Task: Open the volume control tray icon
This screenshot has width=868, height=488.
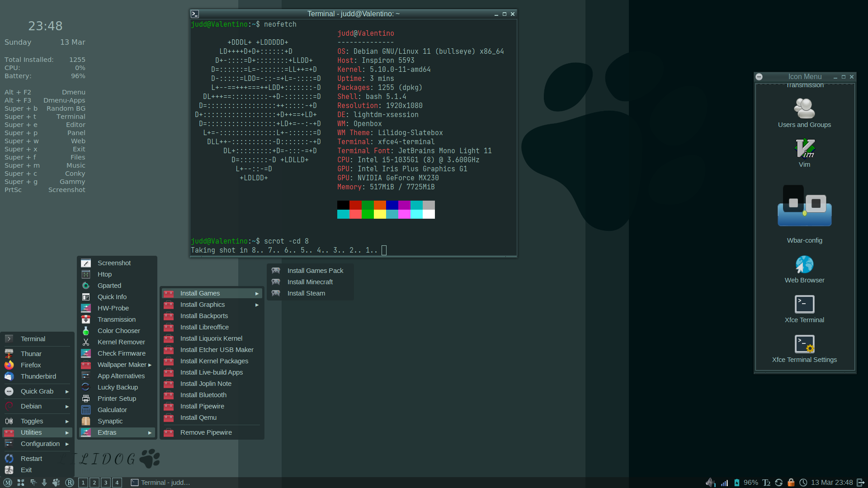Action: [x=711, y=483]
